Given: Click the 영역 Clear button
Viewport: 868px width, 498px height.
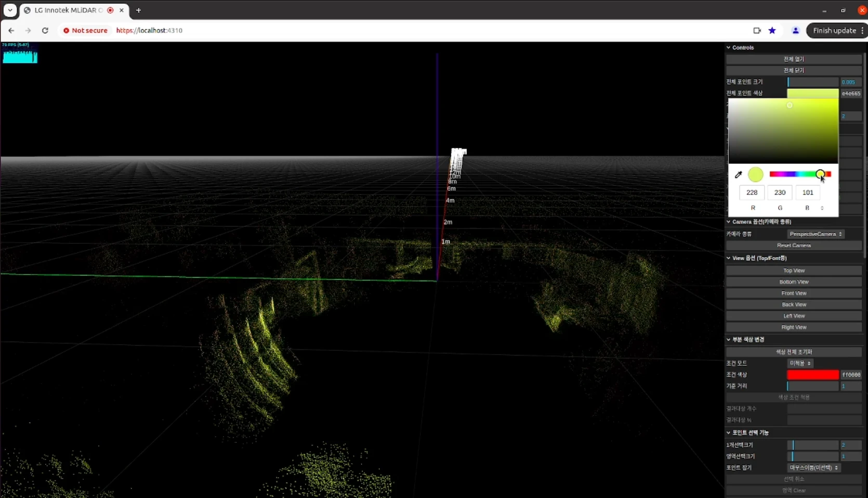Looking at the screenshot, I should click(794, 491).
